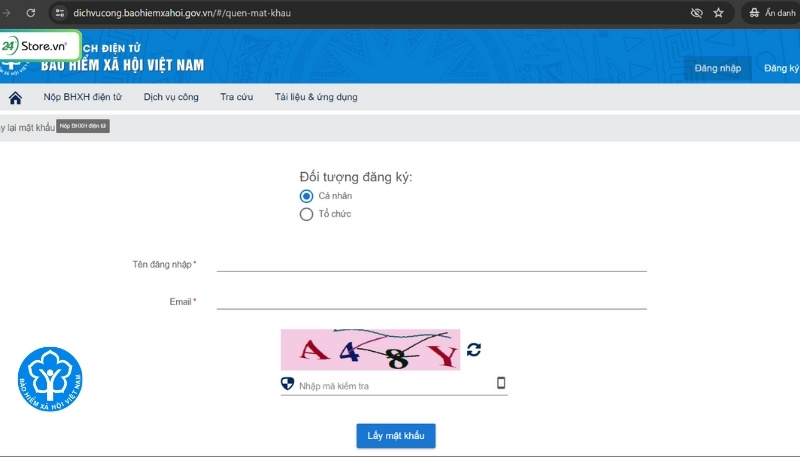The height and width of the screenshot is (457, 800).
Task: Go to home via house icon
Action: pos(15,97)
